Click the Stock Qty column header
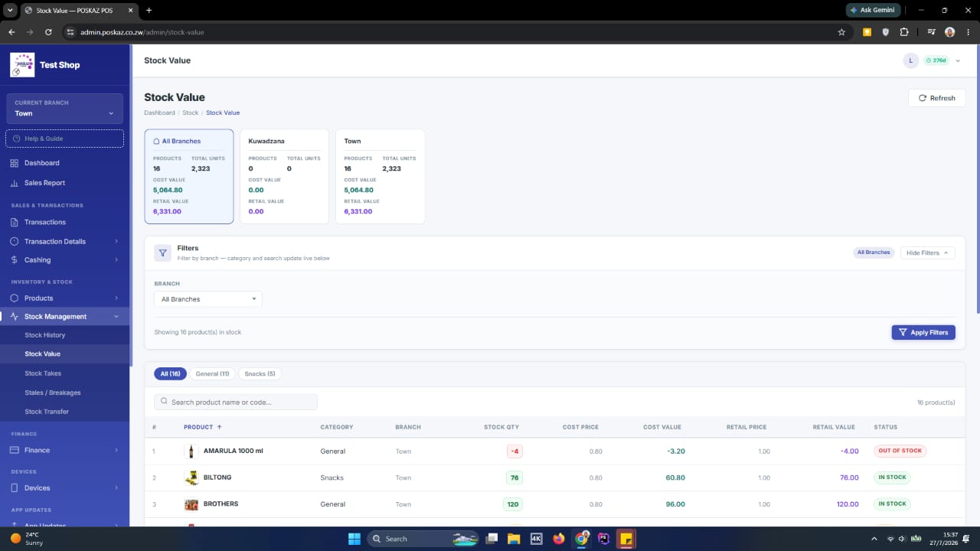The height and width of the screenshot is (551, 980). pyautogui.click(x=501, y=427)
